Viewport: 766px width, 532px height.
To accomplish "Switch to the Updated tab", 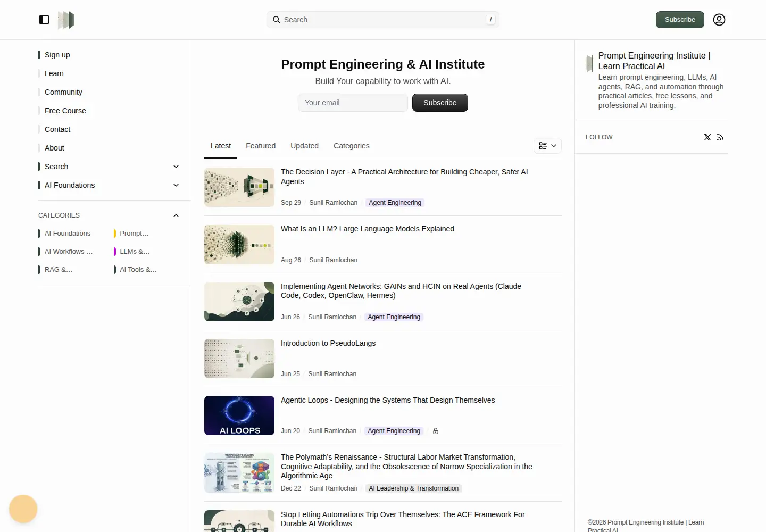I will point(304,146).
